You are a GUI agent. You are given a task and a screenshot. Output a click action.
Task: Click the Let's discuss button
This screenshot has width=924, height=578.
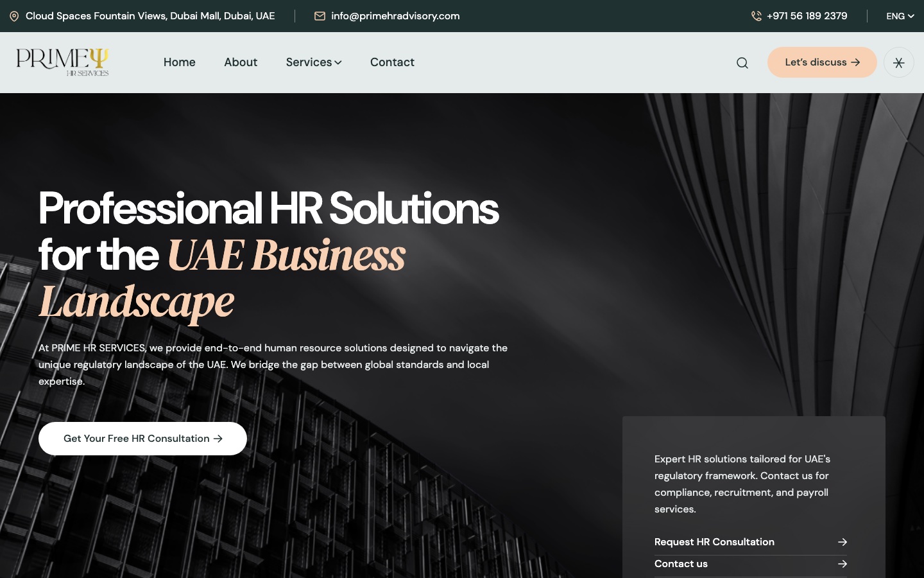coord(822,62)
